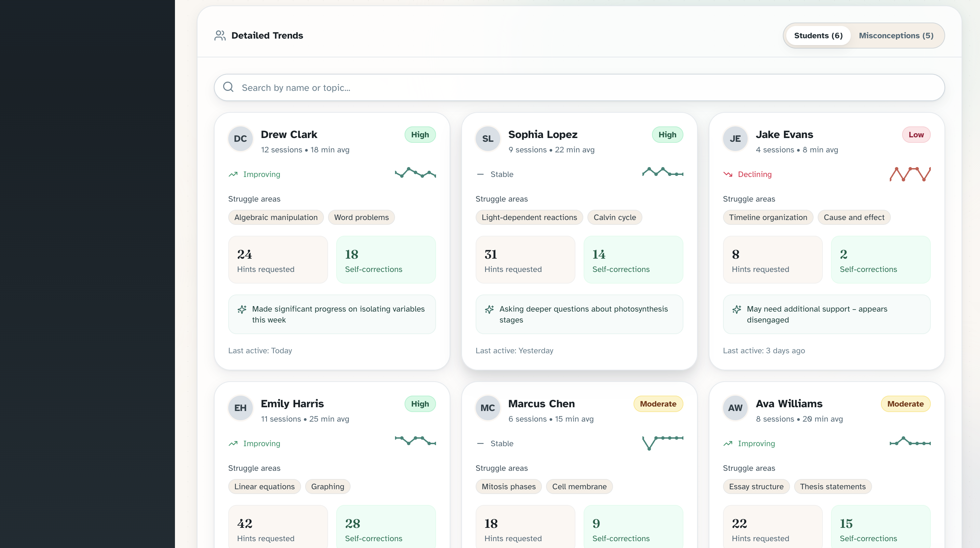Image resolution: width=980 pixels, height=548 pixels.
Task: Click Jake Evans' declining trend arrow icon
Action: (x=727, y=174)
